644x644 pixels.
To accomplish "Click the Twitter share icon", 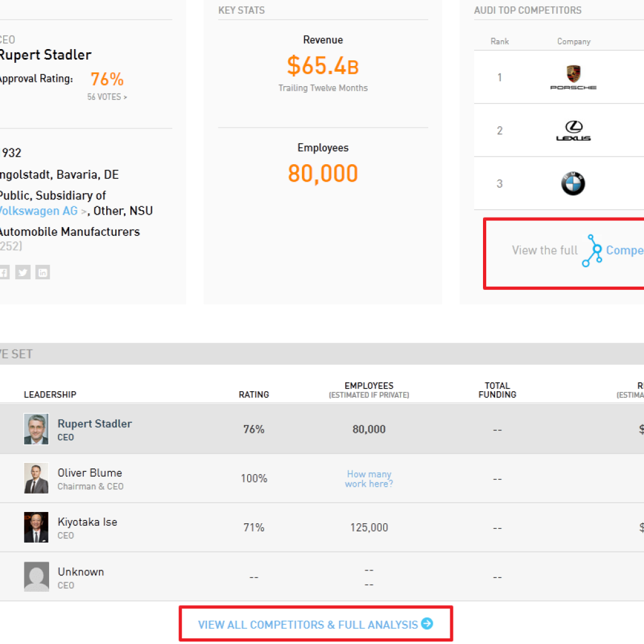I will click(23, 272).
